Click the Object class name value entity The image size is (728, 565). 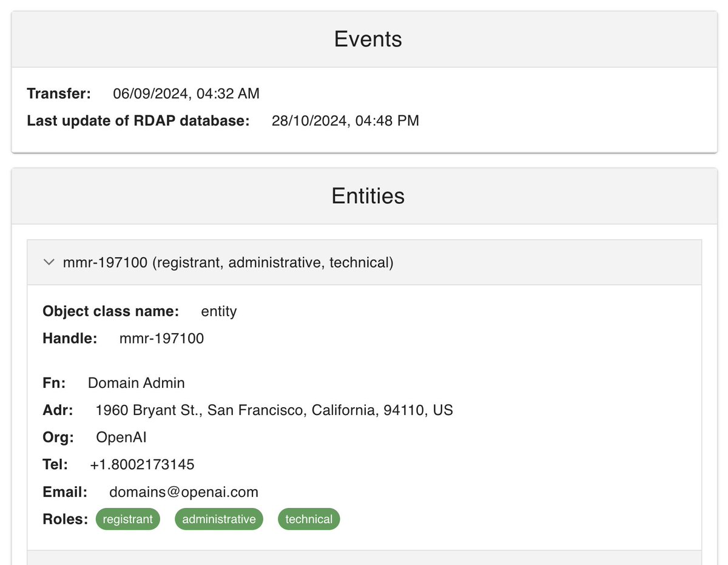point(219,312)
